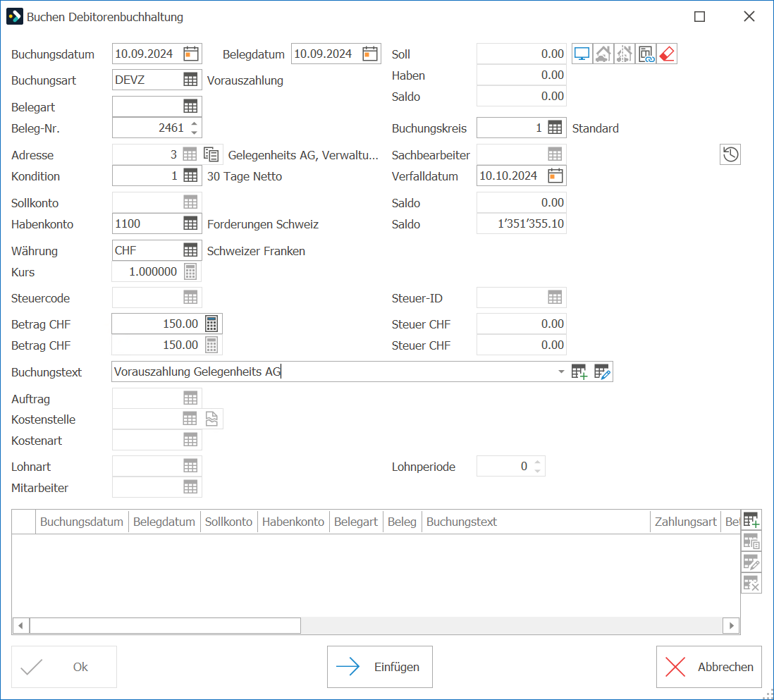774x700 pixels.
Task: Click the Habenkonto column header
Action: 293,522
